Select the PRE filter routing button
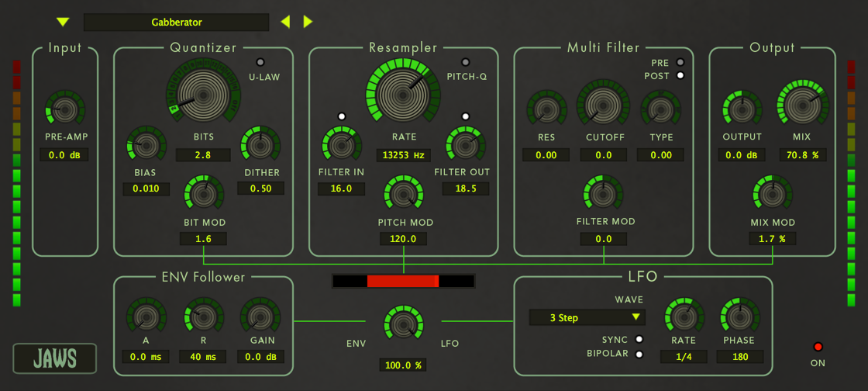This screenshot has width=868, height=391. (x=680, y=63)
